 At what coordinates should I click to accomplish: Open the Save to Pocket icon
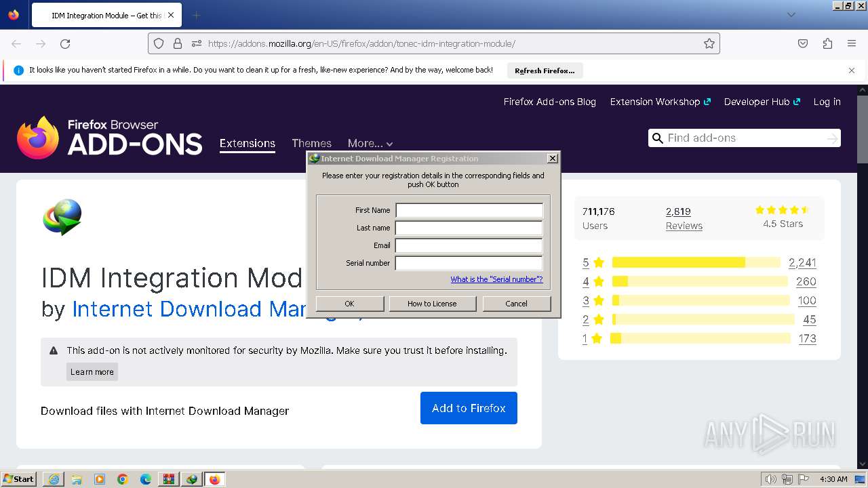pos(803,43)
